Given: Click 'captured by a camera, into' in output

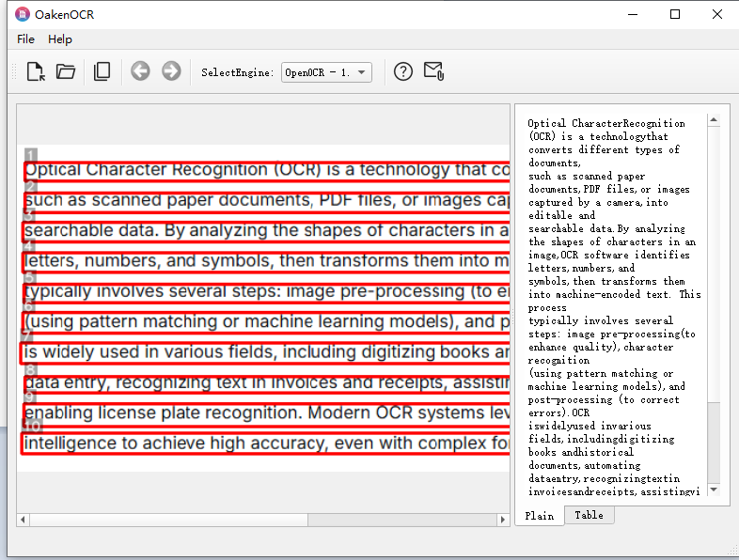Looking at the screenshot, I should coord(598,203).
